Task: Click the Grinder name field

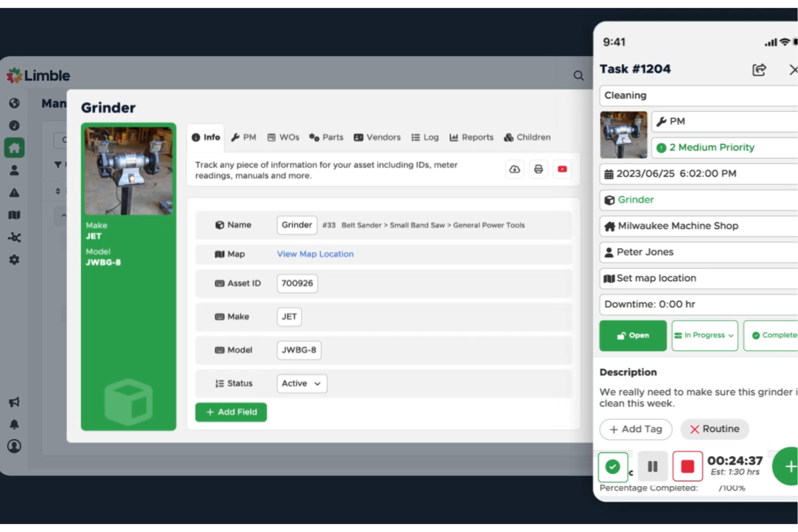Action: (x=297, y=225)
